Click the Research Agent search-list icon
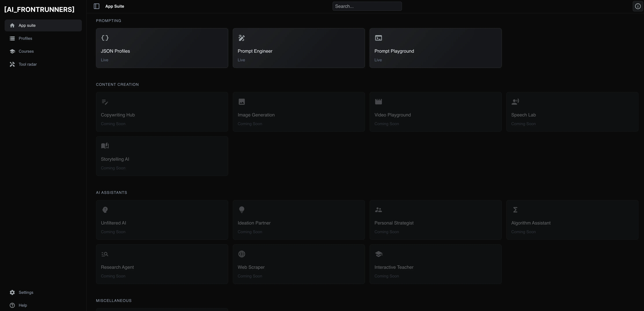 pos(105,254)
